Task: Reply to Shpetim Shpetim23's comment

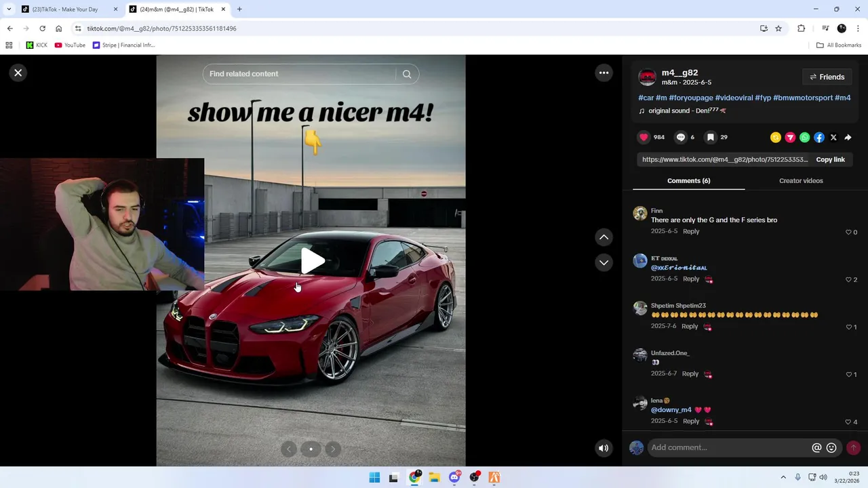Action: tap(690, 326)
